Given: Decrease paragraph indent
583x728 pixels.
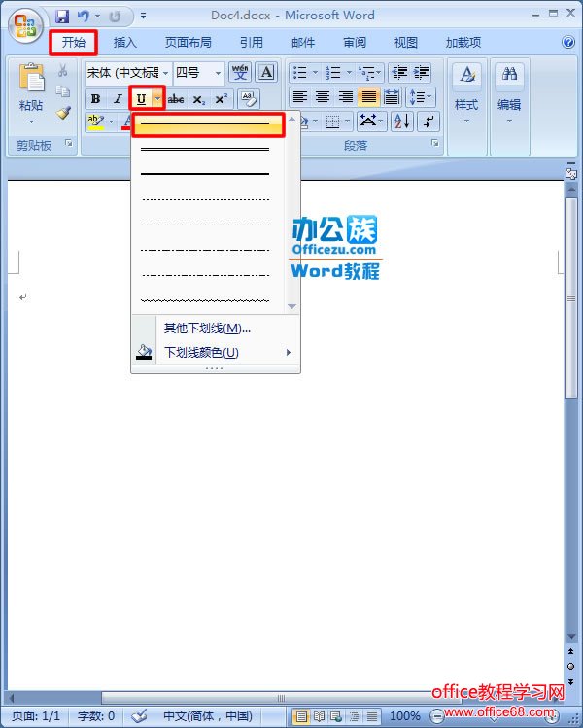Looking at the screenshot, I should 399,73.
